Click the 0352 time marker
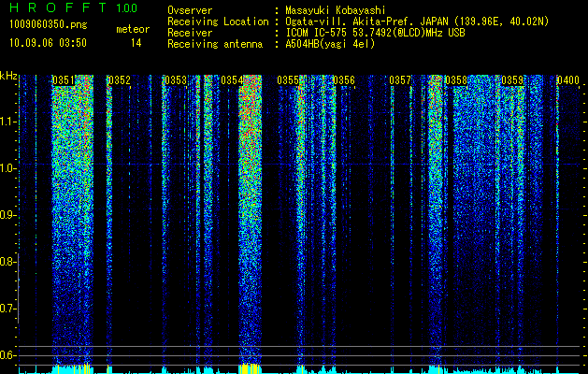Viewport: 588px width, 374px height. click(x=120, y=80)
